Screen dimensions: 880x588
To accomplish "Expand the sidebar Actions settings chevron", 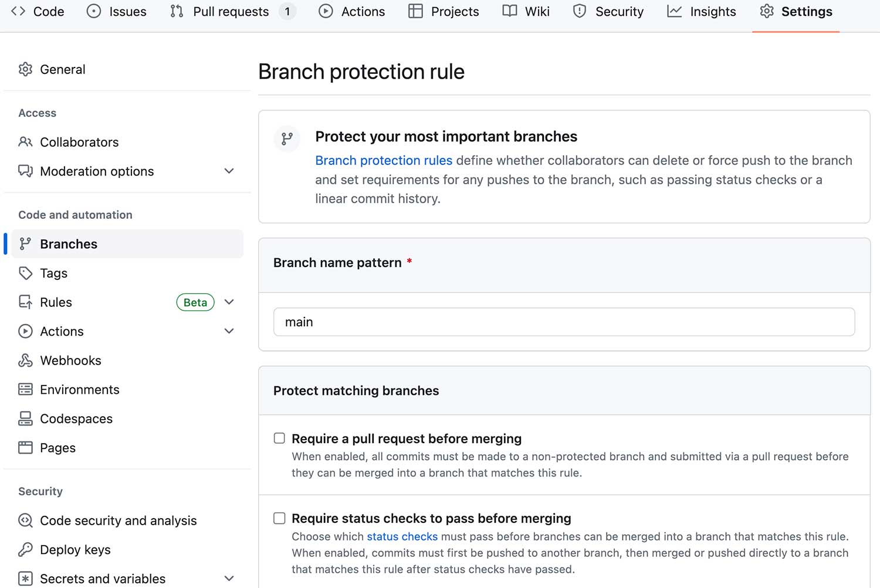I will (229, 331).
